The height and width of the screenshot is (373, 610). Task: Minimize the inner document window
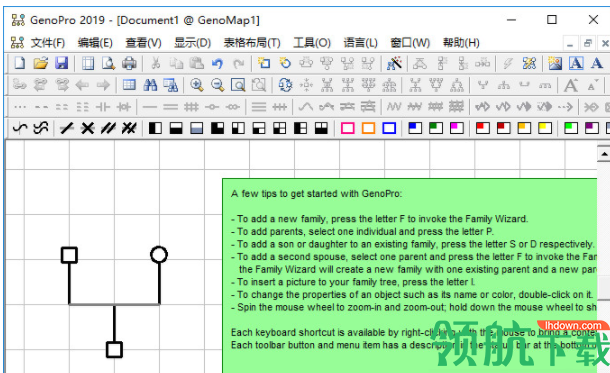point(570,43)
